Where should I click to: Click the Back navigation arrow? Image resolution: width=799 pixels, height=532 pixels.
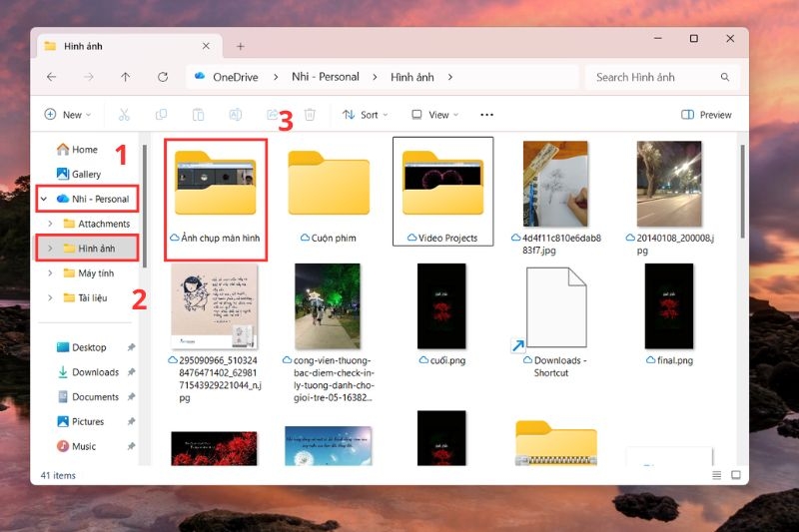[x=52, y=77]
